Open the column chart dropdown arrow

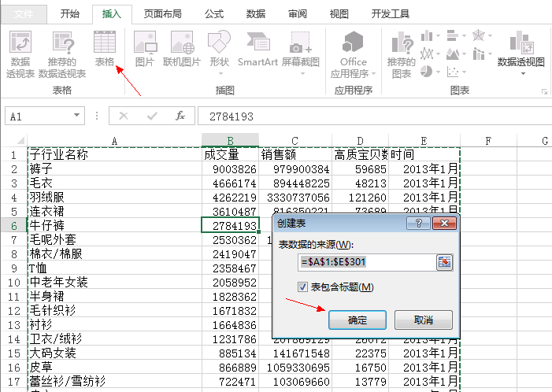point(438,35)
